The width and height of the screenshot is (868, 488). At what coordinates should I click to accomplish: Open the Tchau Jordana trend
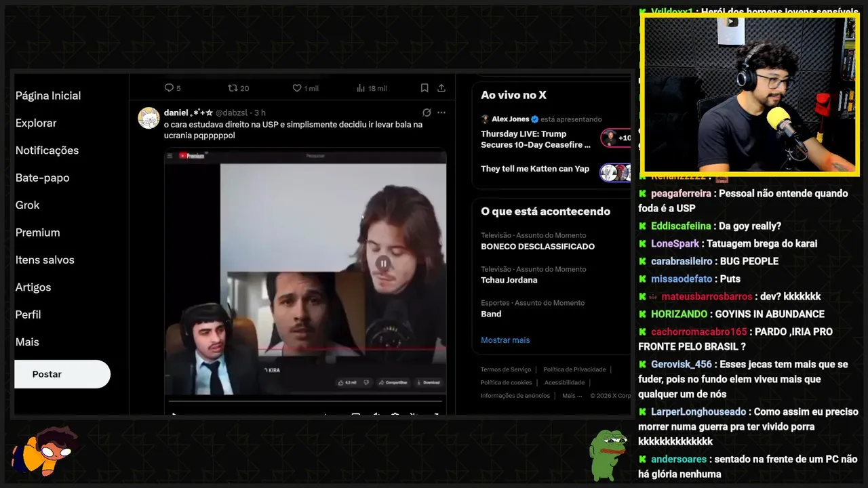[509, 280]
